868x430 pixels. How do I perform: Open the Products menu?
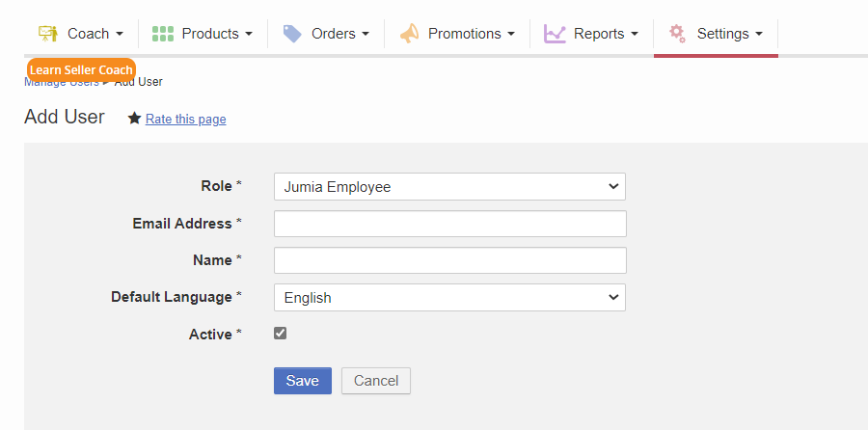pos(210,34)
